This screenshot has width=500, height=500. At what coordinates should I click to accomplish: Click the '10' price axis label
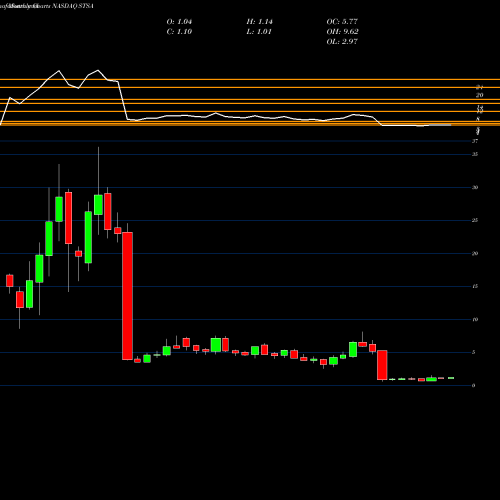[x=475, y=319]
